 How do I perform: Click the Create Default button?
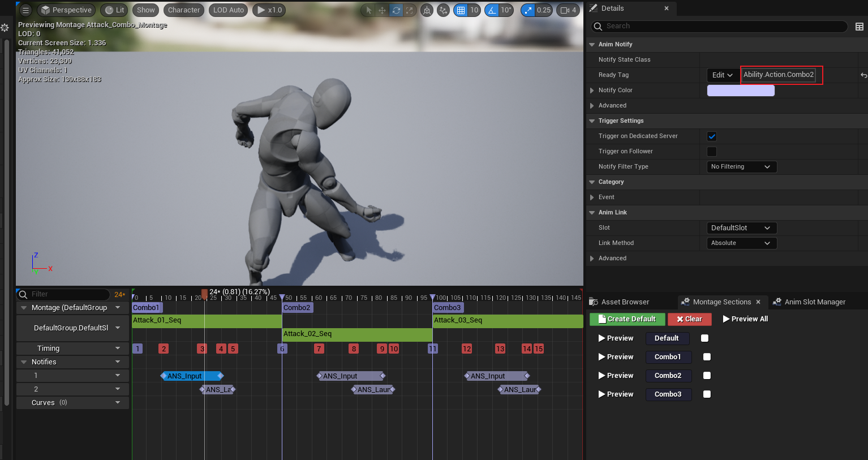coord(628,319)
